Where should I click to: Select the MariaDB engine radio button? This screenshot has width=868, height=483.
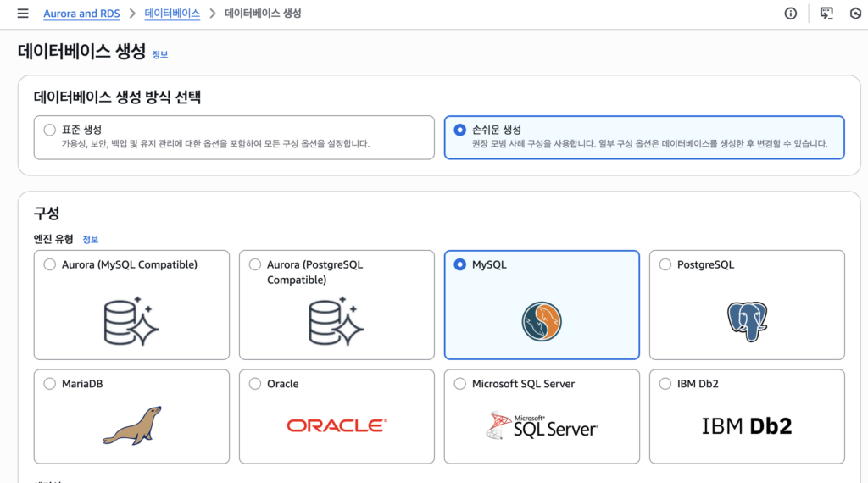pyautogui.click(x=49, y=384)
